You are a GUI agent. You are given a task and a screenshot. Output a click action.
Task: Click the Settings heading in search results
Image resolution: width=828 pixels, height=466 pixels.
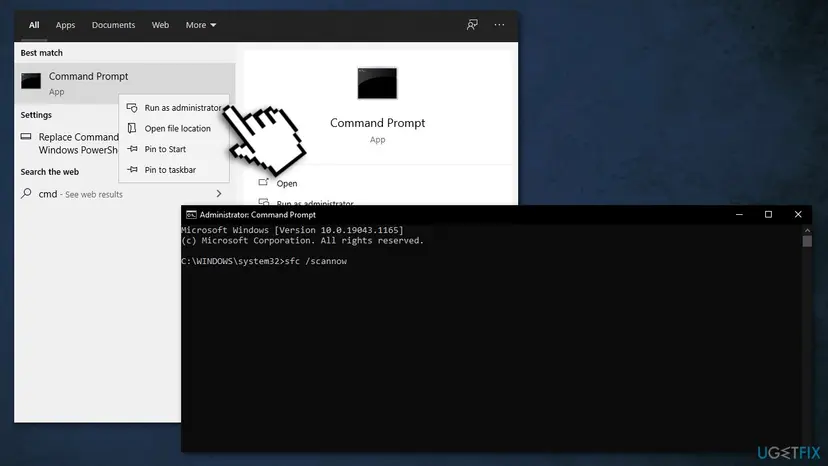36,115
